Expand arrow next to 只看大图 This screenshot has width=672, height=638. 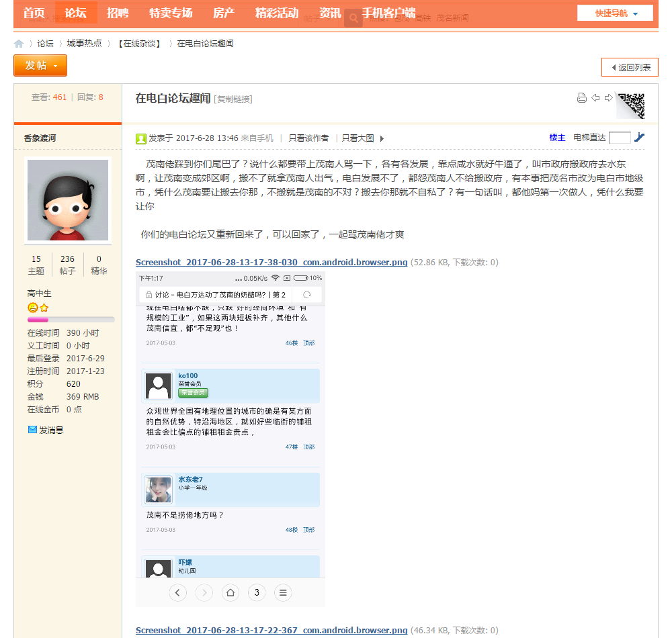coord(382,139)
